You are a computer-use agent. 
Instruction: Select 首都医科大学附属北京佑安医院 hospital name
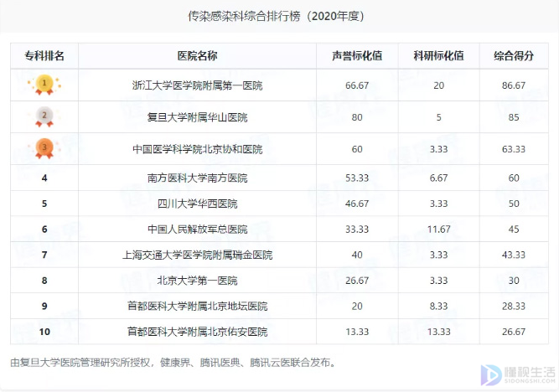[x=197, y=332]
